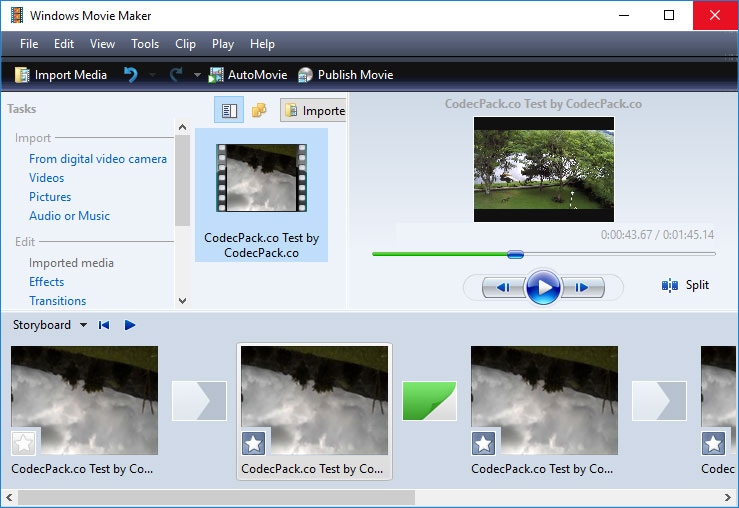Viewport: 739px width, 508px height.
Task: Split the clip at current frame
Action: point(686,285)
